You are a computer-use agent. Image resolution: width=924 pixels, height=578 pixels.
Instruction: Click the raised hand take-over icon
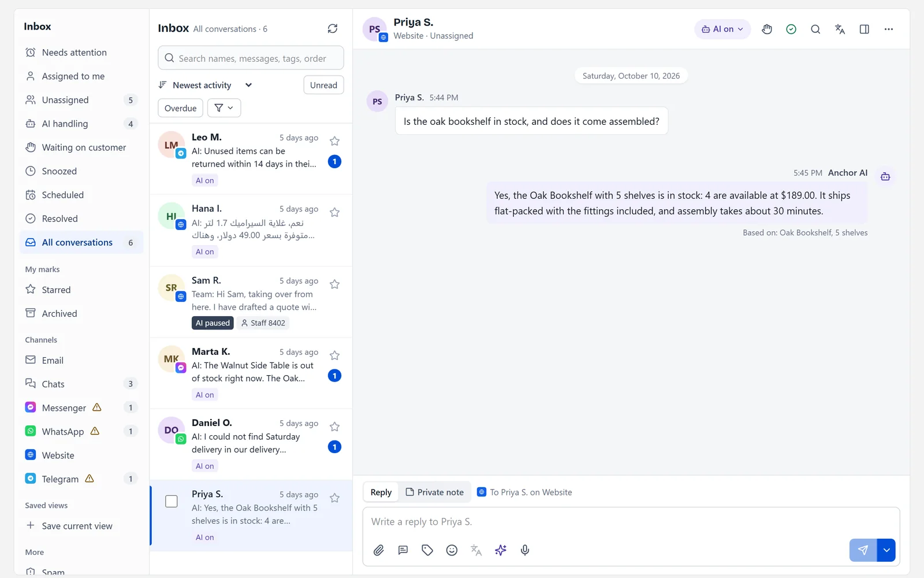coord(767,29)
